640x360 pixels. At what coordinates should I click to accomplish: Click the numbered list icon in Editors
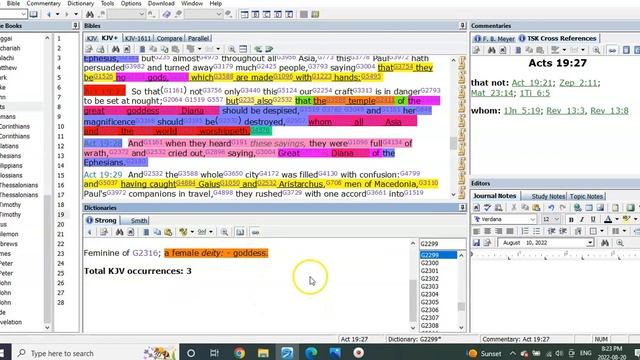[525, 231]
